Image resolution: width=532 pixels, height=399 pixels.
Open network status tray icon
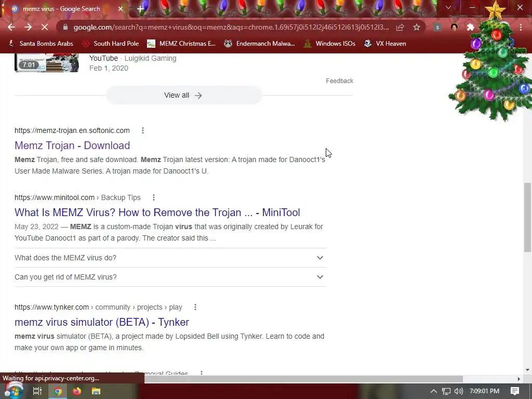[446, 391]
